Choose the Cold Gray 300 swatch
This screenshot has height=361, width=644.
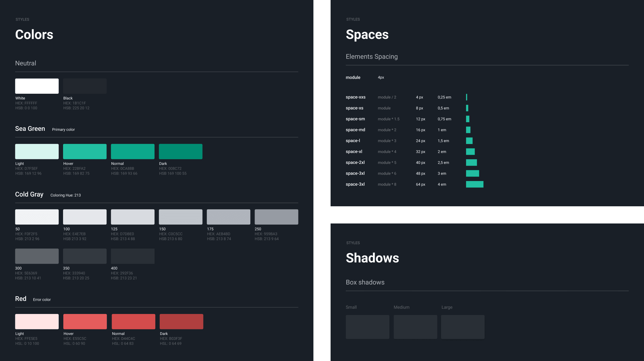click(x=37, y=256)
